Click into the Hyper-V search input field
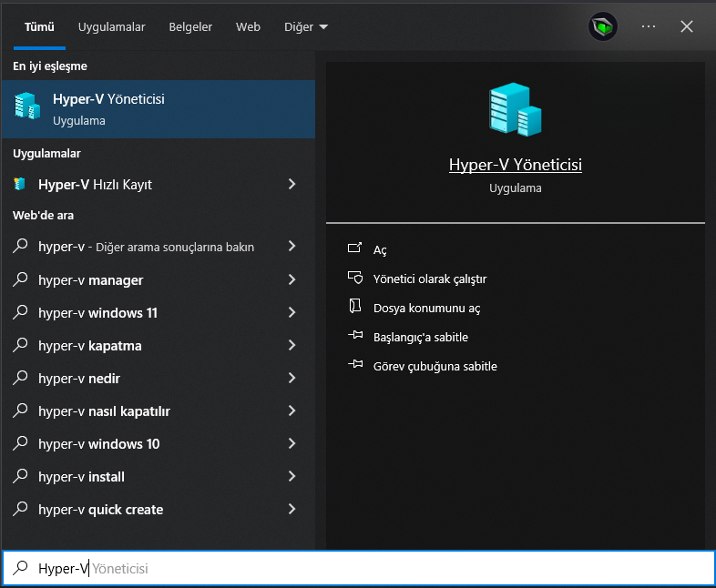Viewport: 716px width, 588px height. tap(358, 568)
